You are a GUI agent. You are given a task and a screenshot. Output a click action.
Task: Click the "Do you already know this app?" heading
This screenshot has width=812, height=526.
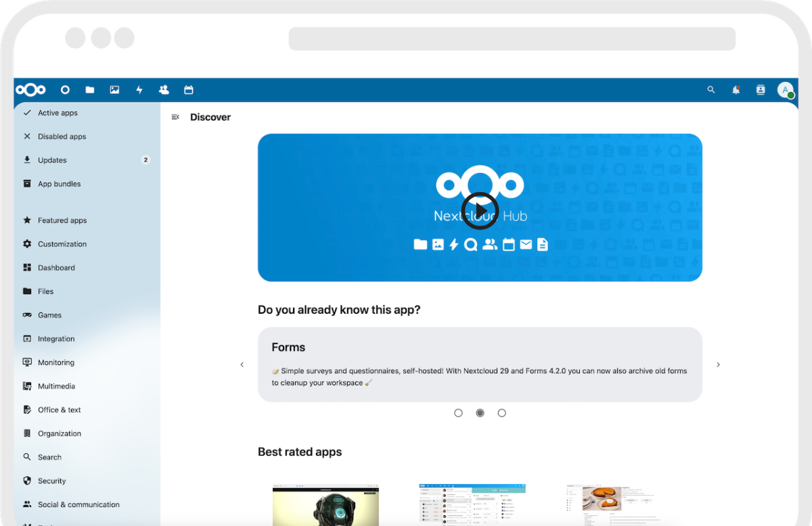339,310
